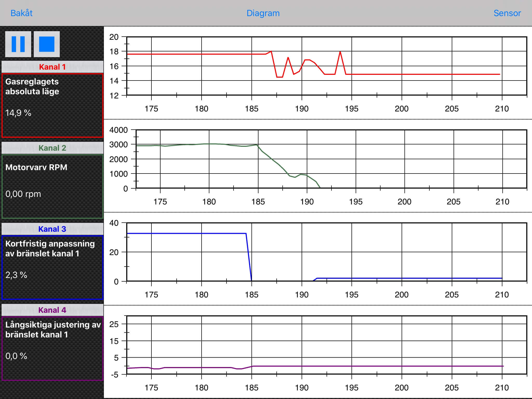Viewport: 532px width, 399px height.
Task: Stop the data recording
Action: click(47, 44)
